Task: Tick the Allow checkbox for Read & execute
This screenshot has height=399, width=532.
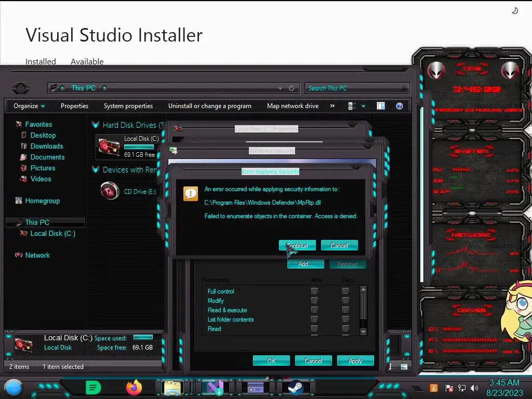Action: 314,310
